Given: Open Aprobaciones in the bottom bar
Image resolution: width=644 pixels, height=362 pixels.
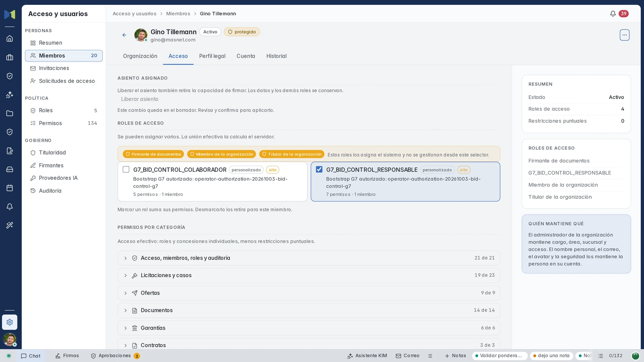Looking at the screenshot, I should (x=115, y=356).
